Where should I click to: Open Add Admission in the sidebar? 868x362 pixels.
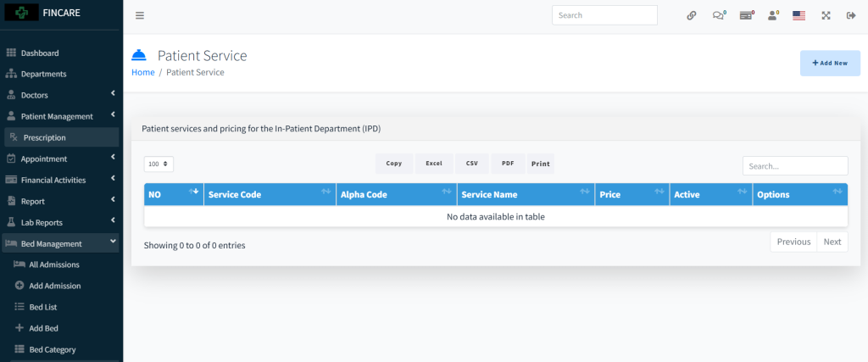point(54,286)
